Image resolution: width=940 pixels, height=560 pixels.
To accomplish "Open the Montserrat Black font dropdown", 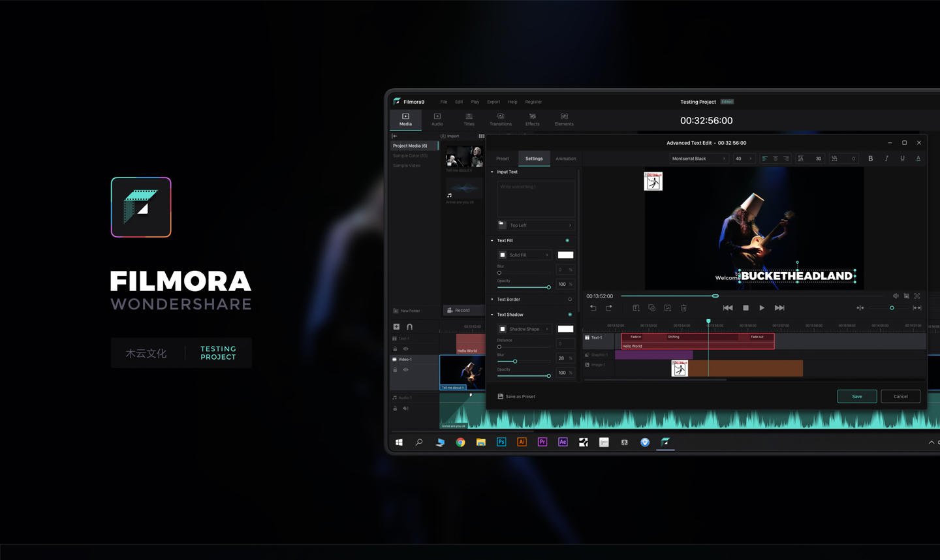I will (699, 159).
